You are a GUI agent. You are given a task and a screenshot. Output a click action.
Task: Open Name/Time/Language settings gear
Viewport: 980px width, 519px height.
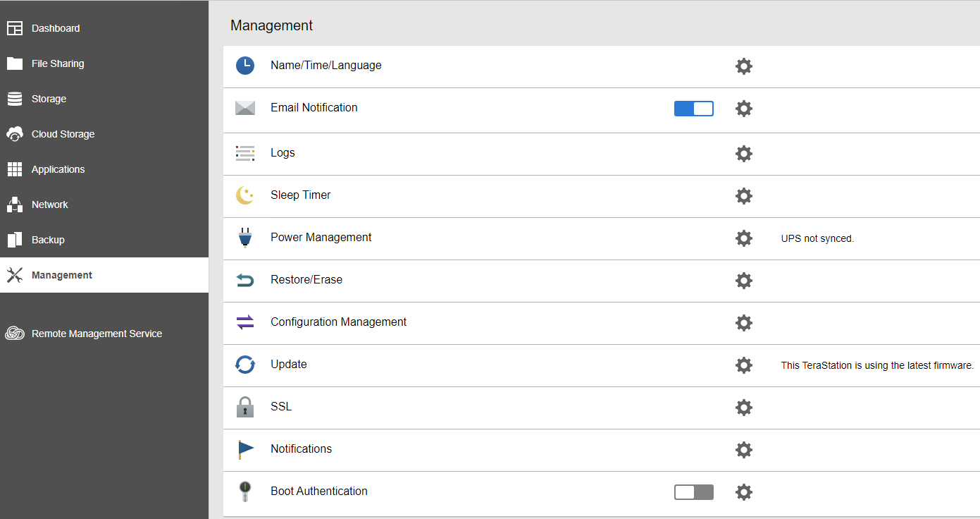[743, 66]
